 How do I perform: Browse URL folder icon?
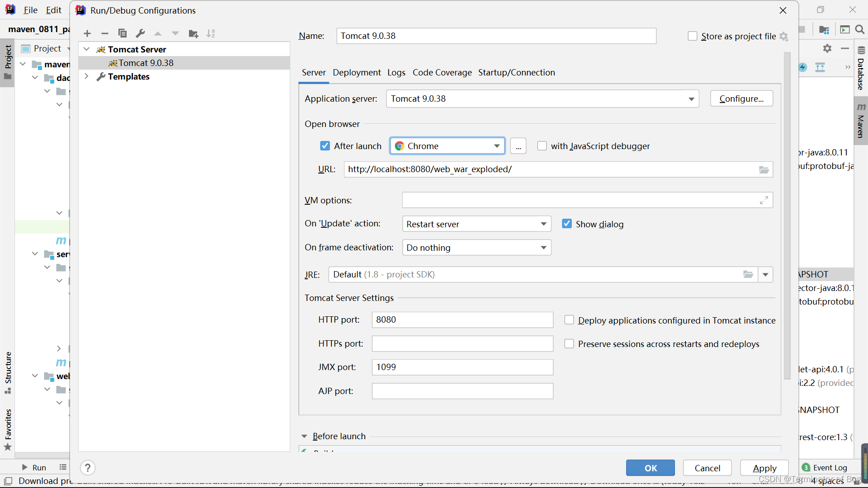point(764,169)
